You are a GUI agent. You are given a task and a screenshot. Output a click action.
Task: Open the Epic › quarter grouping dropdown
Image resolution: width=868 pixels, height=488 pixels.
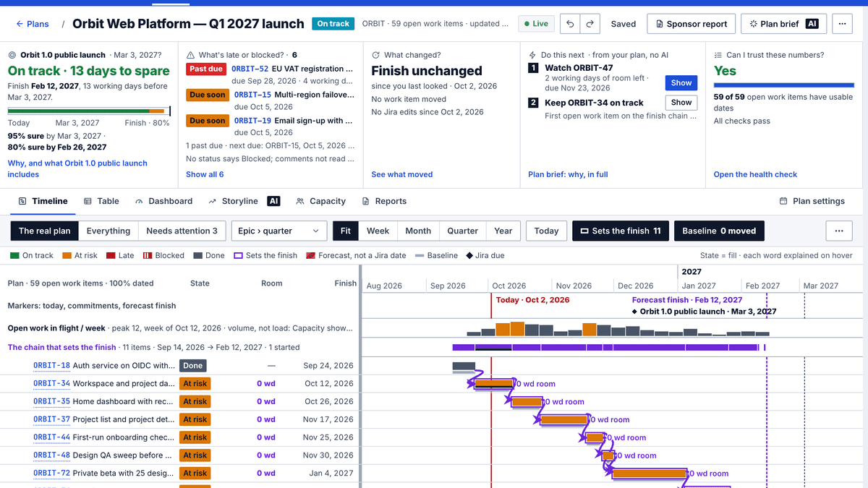pyautogui.click(x=278, y=231)
